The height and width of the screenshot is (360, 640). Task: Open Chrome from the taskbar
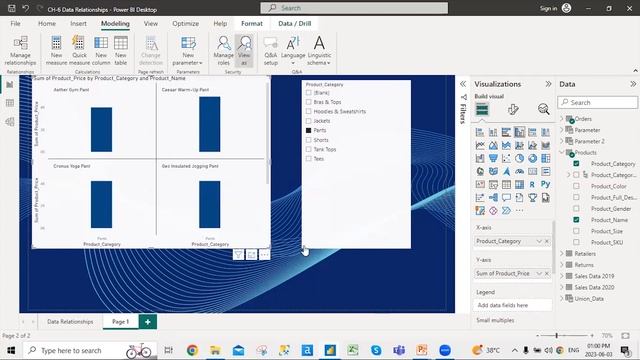coord(192,350)
